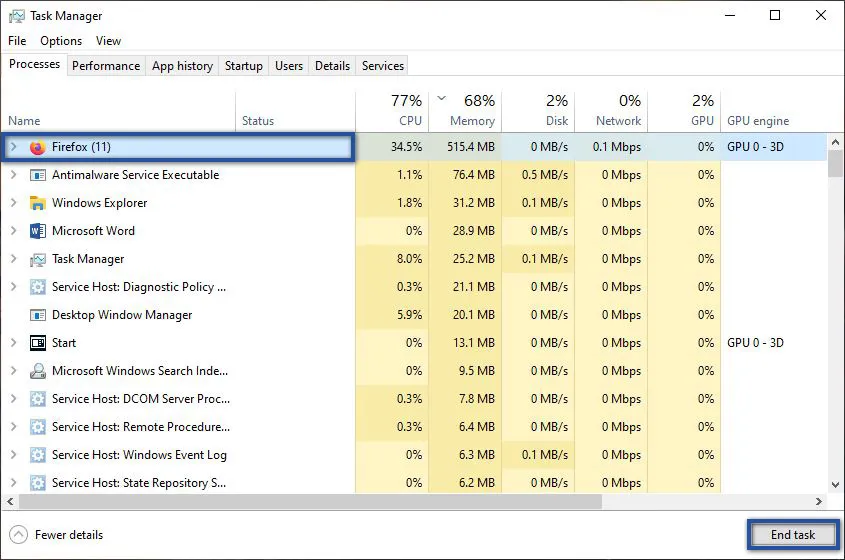This screenshot has height=560, width=845.
Task: Sort by the CPU column header
Action: [x=392, y=112]
